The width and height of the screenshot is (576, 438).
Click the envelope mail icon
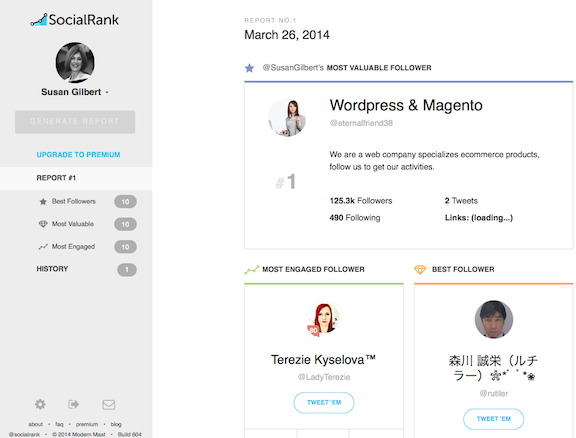[108, 405]
